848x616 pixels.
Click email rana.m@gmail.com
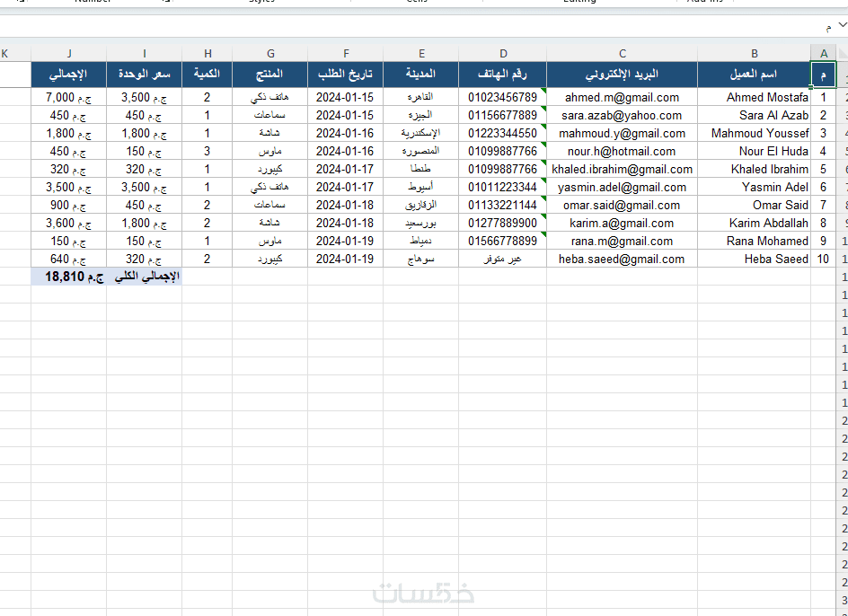click(622, 241)
